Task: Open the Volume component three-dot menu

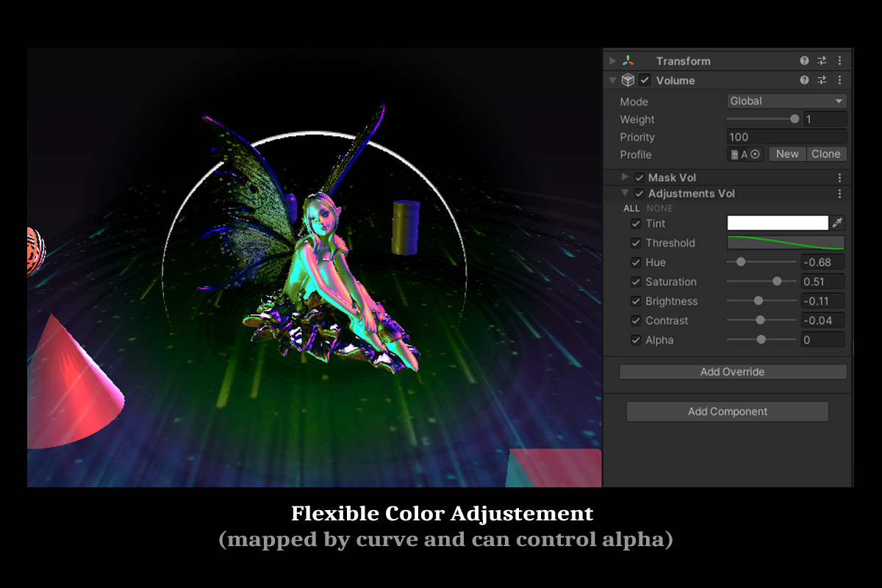Action: point(839,80)
